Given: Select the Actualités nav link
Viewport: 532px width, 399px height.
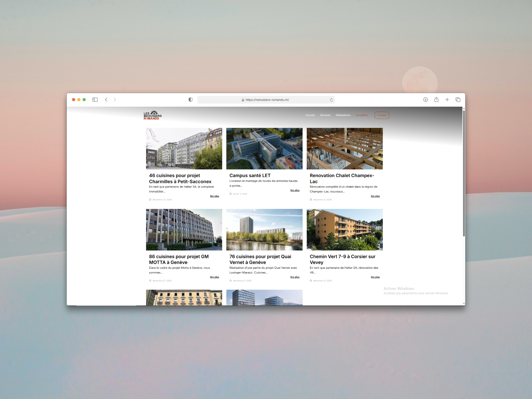Looking at the screenshot, I should point(362,115).
